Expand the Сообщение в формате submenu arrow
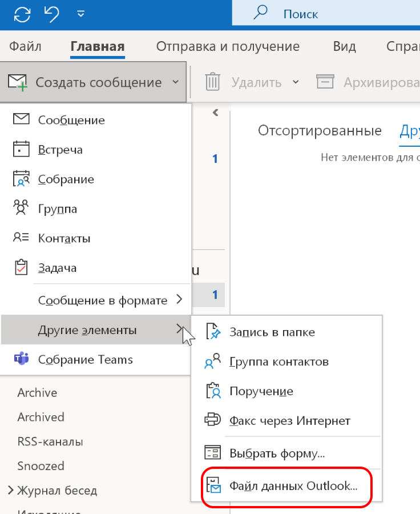This screenshot has height=514, width=420. (179, 299)
